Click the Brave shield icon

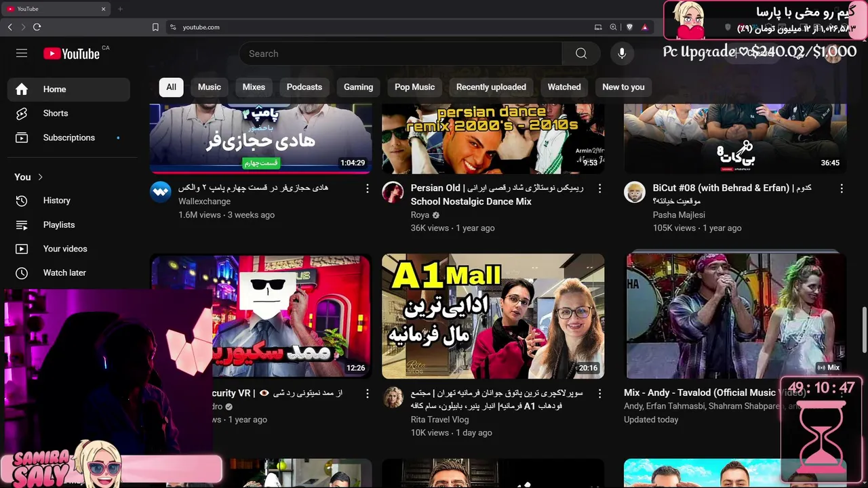[x=629, y=27]
